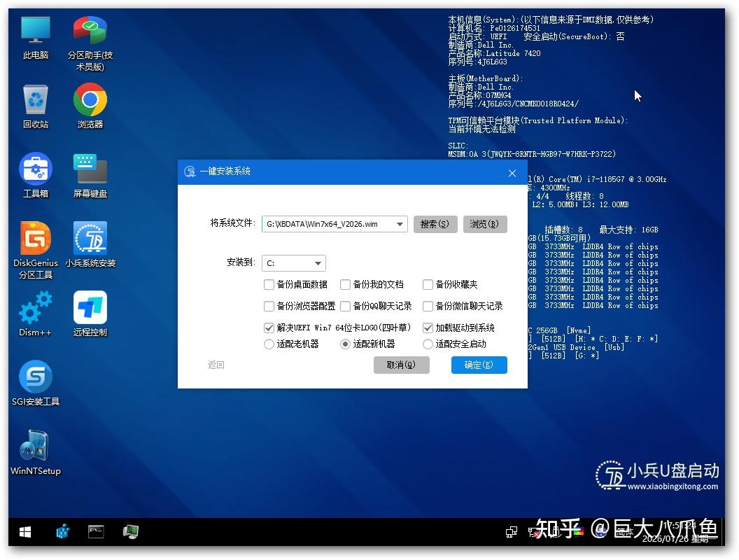Open the 回收站 recycle bin icon
This screenshot has width=739, height=560.
point(36,107)
